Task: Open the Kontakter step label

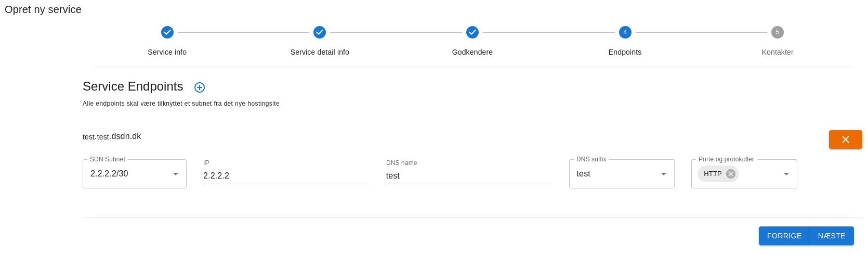Action: tap(777, 52)
